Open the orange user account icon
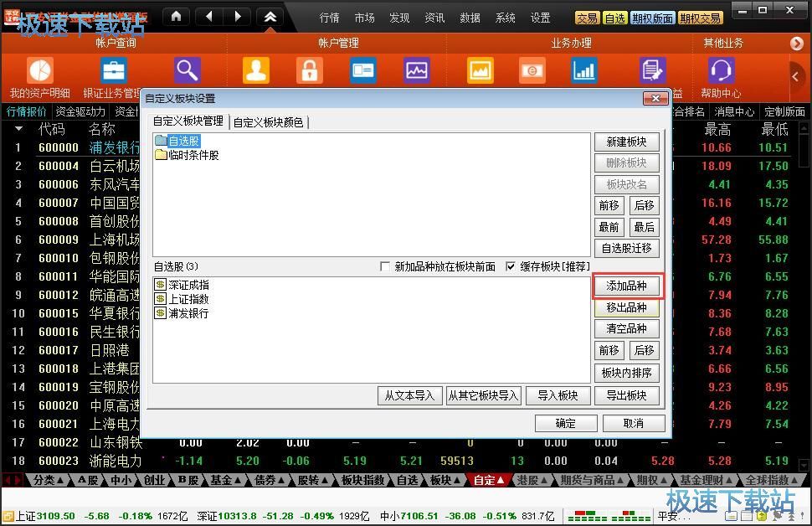The width and height of the screenshot is (812, 526). [x=255, y=71]
